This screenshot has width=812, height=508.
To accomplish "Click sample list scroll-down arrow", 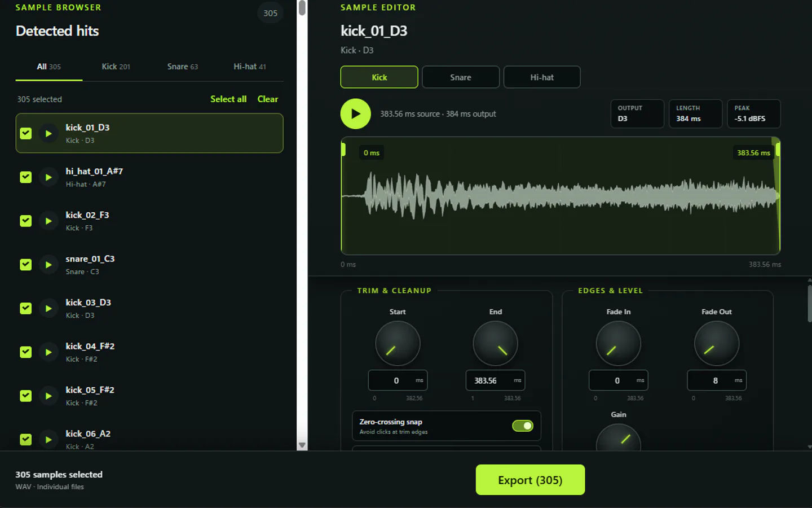I will point(302,445).
